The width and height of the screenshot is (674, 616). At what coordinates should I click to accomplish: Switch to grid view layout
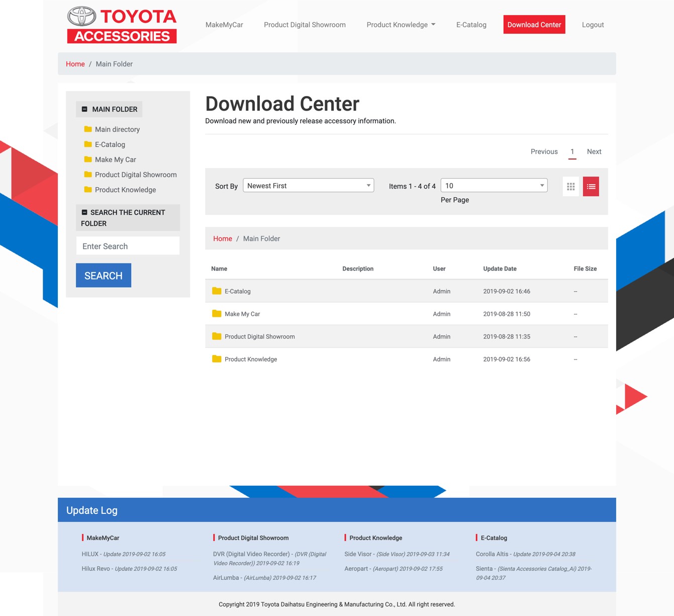(x=570, y=187)
